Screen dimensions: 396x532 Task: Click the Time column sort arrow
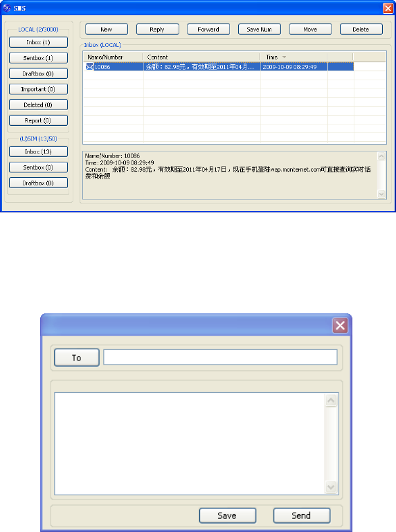284,57
